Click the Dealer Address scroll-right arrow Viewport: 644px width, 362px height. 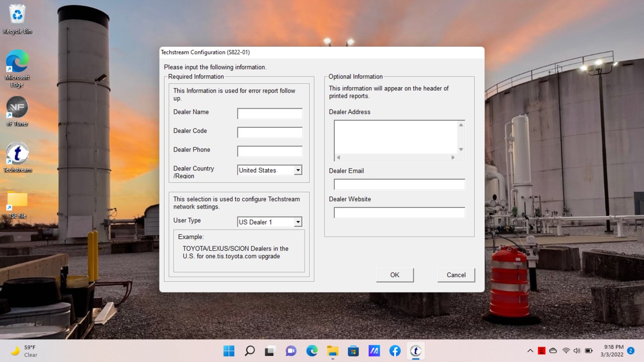[453, 158]
